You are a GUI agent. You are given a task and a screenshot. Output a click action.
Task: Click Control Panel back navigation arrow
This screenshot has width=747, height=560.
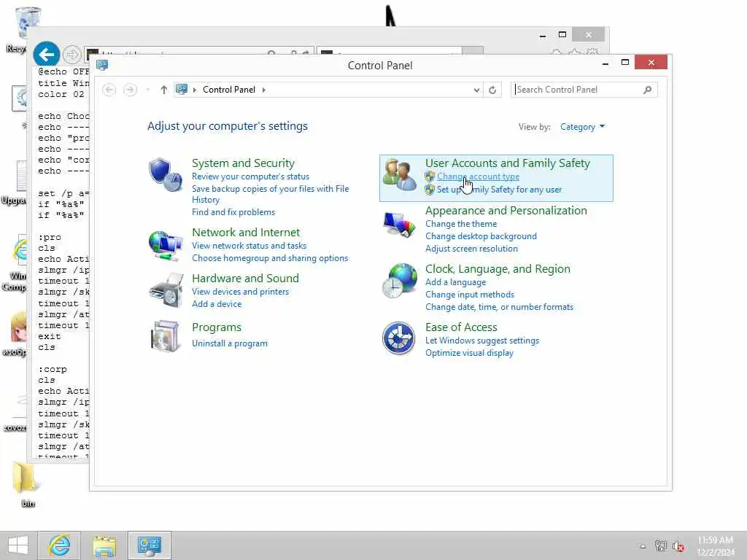pos(109,90)
